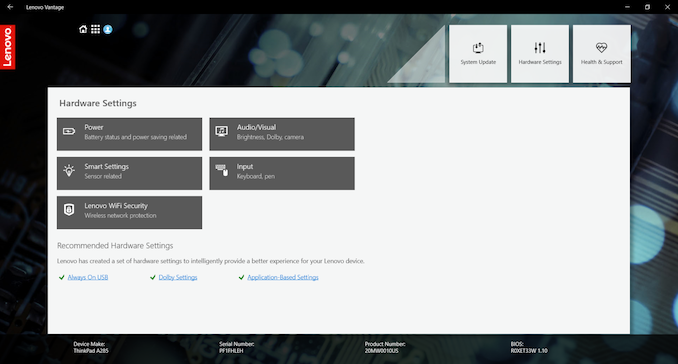Open the Power settings tile
The width and height of the screenshot is (678, 364).
tap(129, 134)
